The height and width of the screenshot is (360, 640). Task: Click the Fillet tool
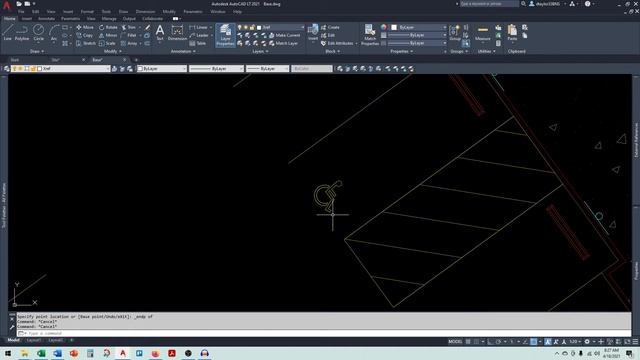tap(129, 36)
